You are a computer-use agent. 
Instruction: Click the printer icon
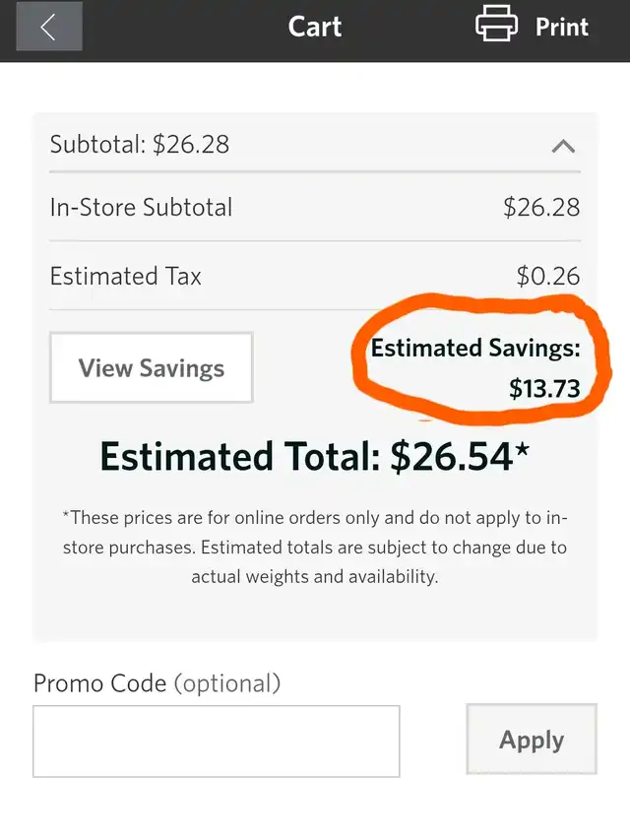(x=496, y=24)
